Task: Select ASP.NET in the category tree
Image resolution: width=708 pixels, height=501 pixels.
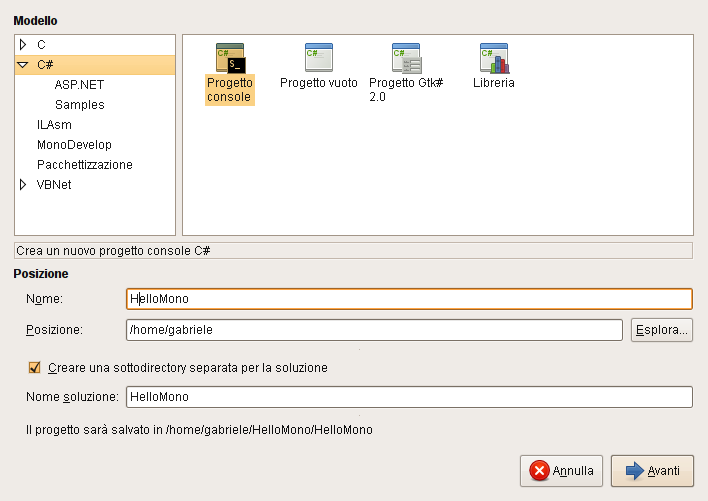Action: (79, 85)
